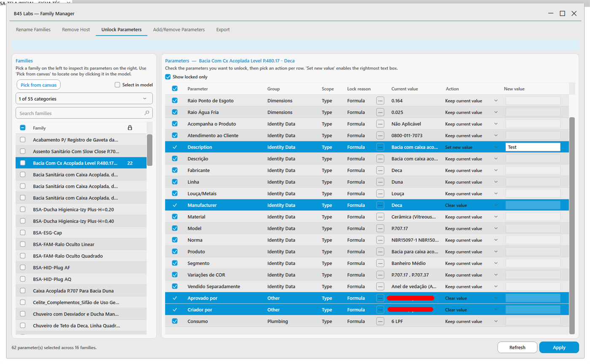Select the Unlock Parameters tab

pyautogui.click(x=121, y=30)
